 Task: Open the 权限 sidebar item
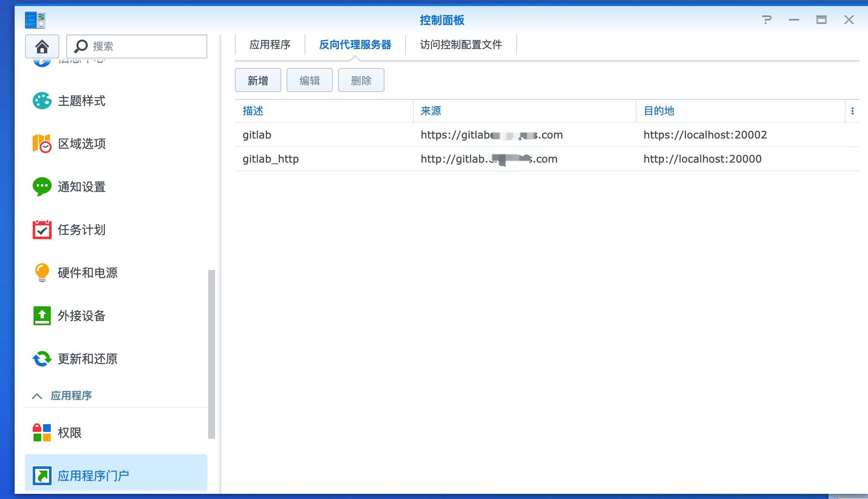[x=116, y=433]
